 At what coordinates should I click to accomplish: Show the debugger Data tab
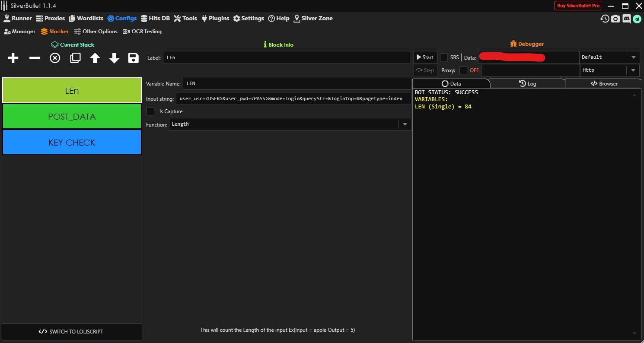pyautogui.click(x=451, y=83)
